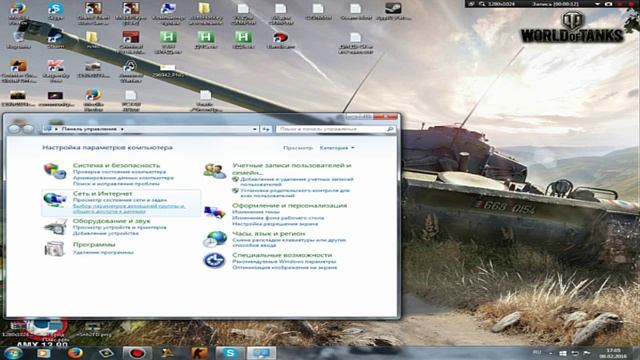
Task: Click the RU language indicator in tray
Action: click(537, 353)
